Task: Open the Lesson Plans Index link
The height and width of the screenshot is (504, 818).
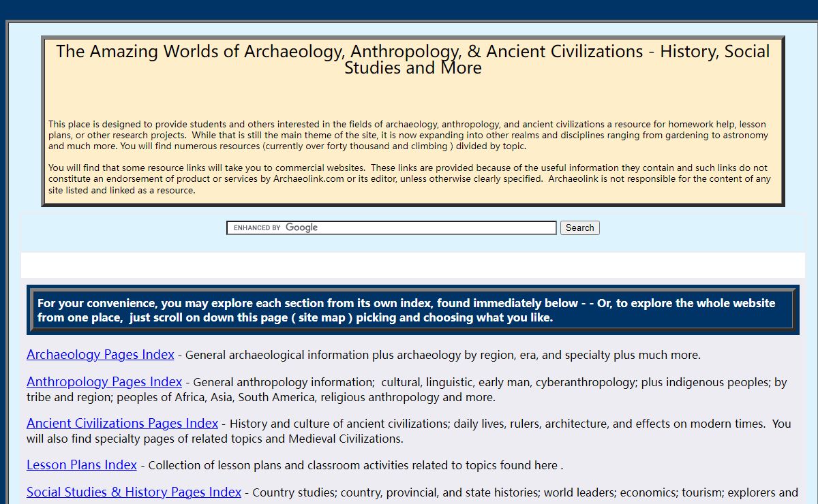Action: click(x=82, y=464)
